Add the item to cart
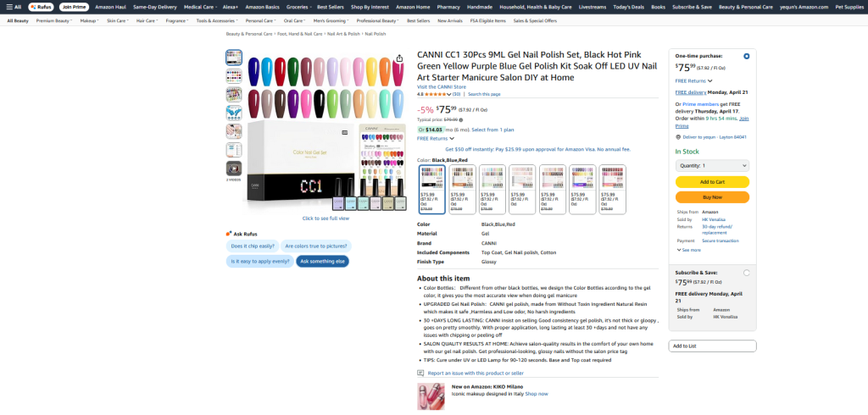 (x=712, y=182)
